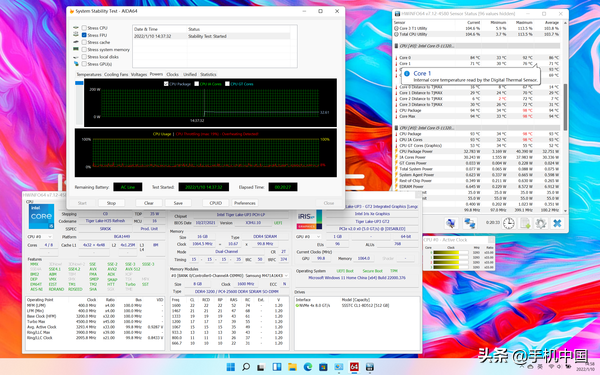Switch to the Statistics tab
600x375 pixels.
[208, 74]
